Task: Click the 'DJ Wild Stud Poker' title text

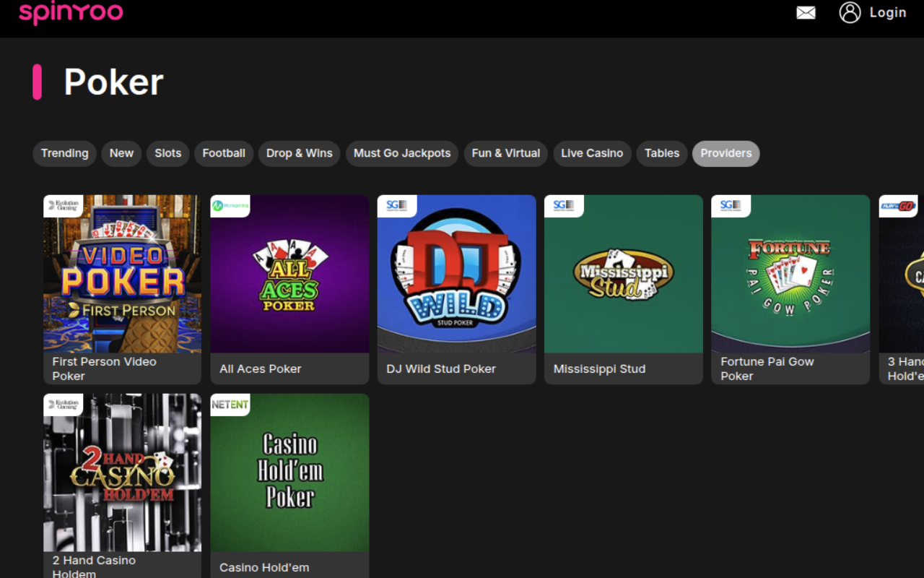Action: pyautogui.click(x=441, y=368)
